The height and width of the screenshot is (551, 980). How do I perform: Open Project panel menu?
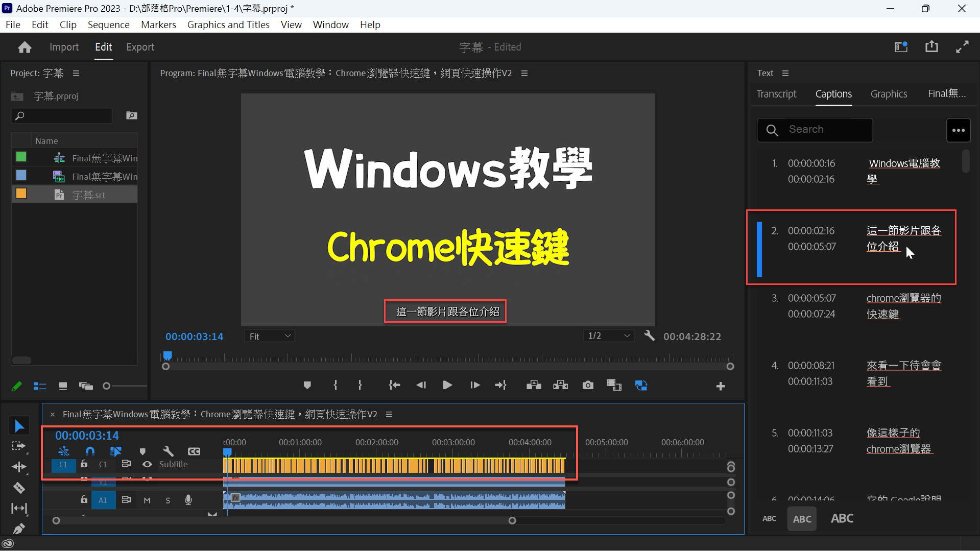pos(76,73)
